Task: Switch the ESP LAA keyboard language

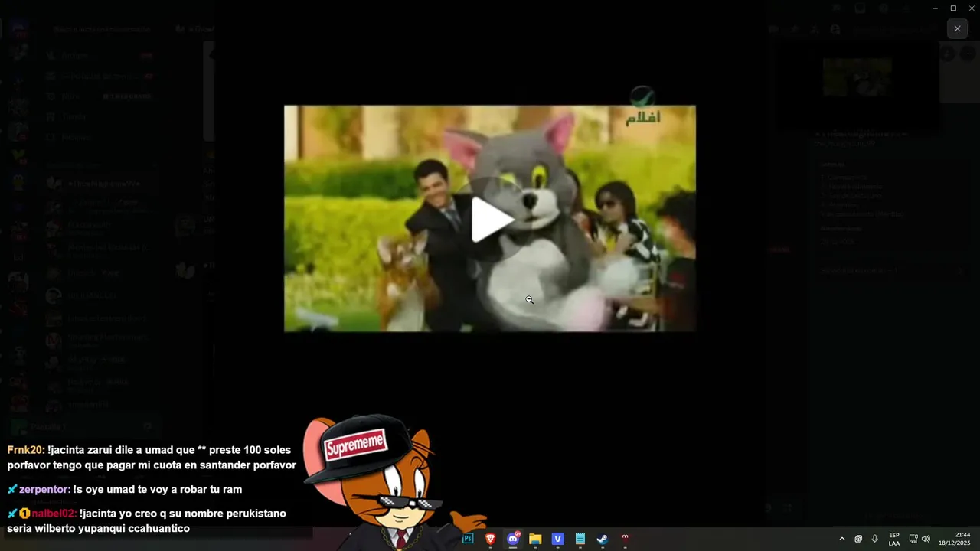Action: point(894,539)
